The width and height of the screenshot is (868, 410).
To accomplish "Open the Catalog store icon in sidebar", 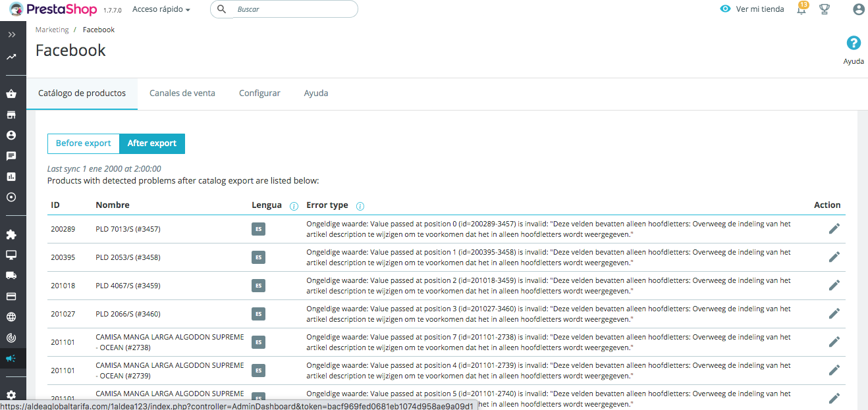I will pos(11,115).
